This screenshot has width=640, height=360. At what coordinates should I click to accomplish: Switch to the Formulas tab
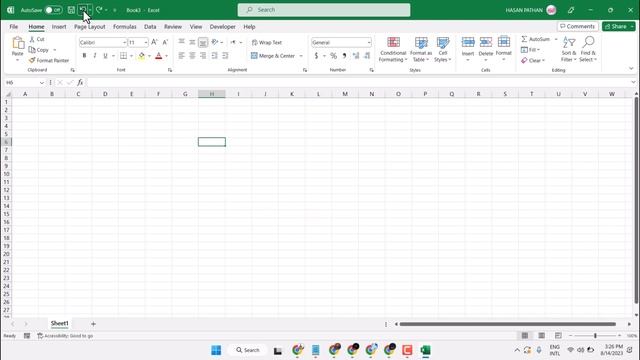coord(124,27)
